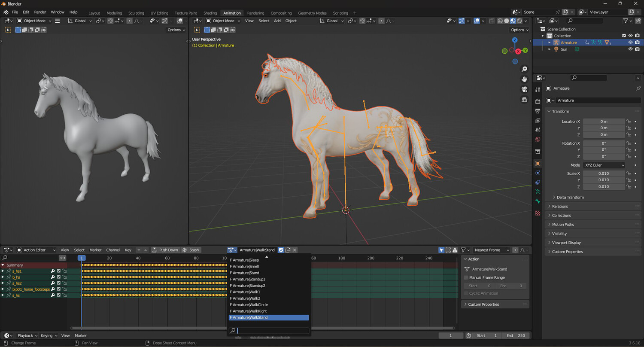This screenshot has height=347, width=644.
Task: Enable the Manual Frame Range checkbox
Action: (x=466, y=277)
